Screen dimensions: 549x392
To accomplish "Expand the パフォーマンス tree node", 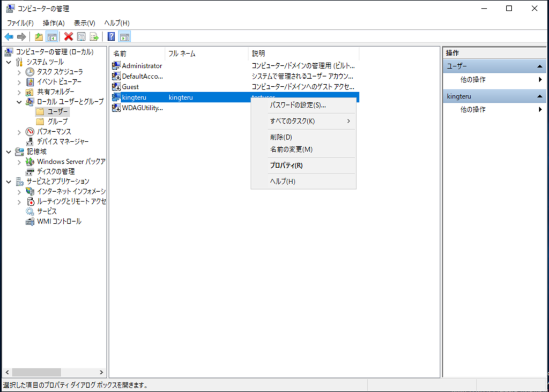I will pos(19,132).
